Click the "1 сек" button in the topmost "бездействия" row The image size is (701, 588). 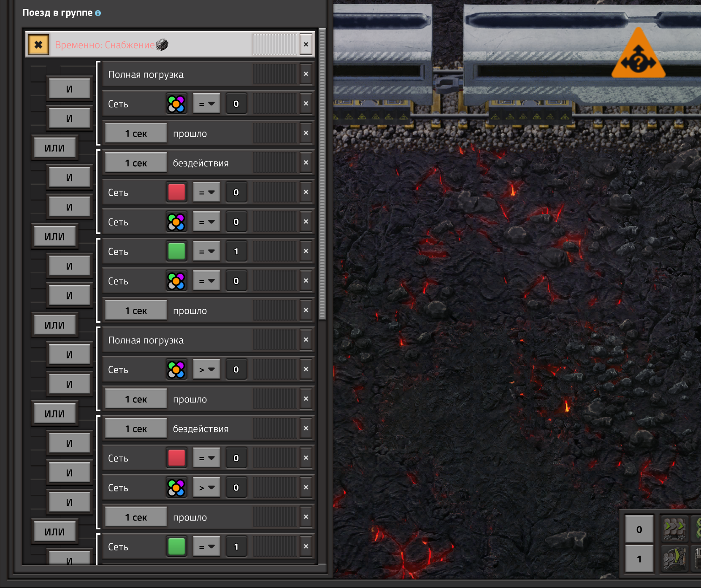tap(136, 163)
